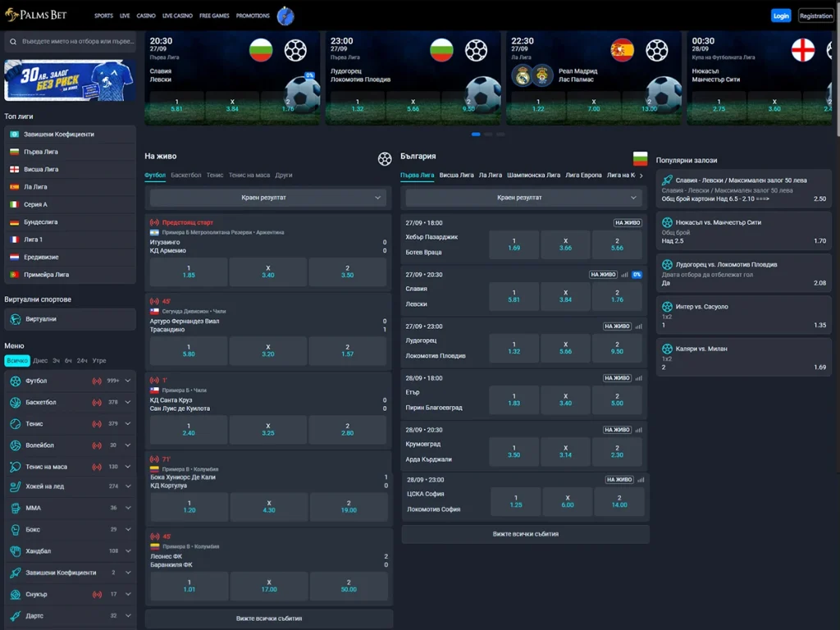Open Тенис на маса icon in menu
Screen dimensions: 840x630
(15, 467)
